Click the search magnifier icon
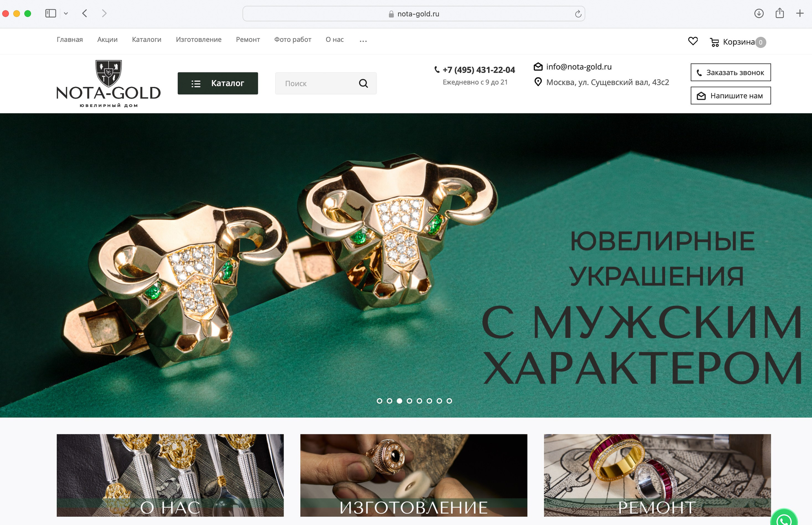 click(363, 83)
